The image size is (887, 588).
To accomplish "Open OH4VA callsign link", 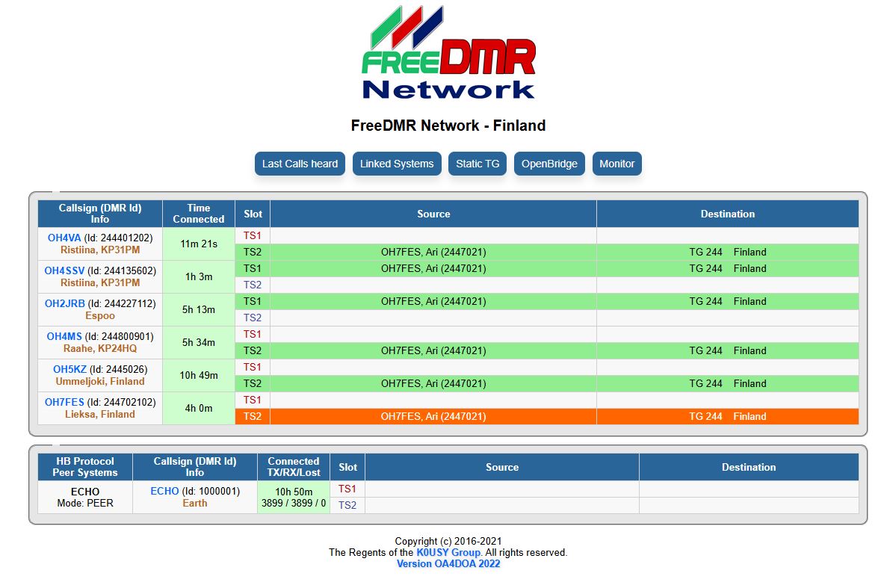I will (64, 238).
